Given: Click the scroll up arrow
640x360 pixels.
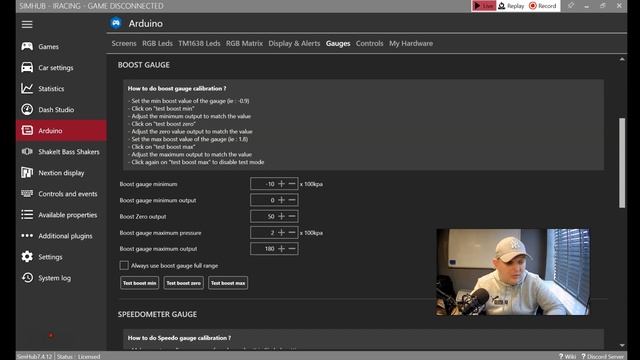Looking at the screenshot, I should click(x=622, y=60).
